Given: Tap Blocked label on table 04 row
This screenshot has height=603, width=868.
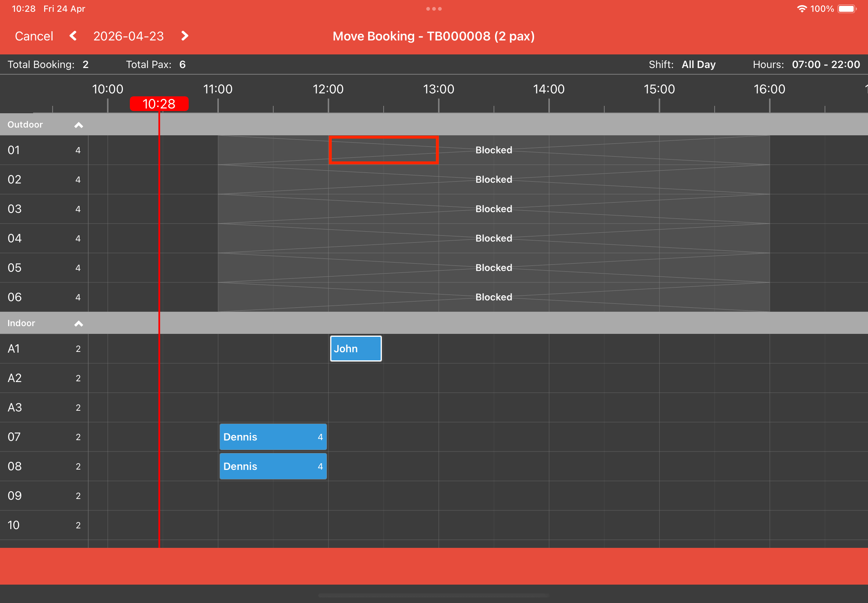Looking at the screenshot, I should tap(494, 238).
